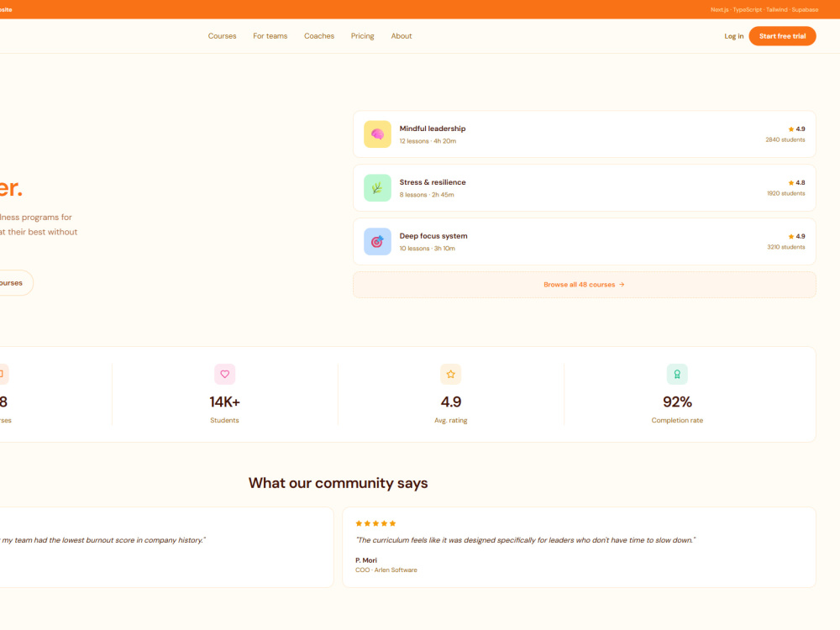The width and height of the screenshot is (840, 630).
Task: View the Pricing page
Action: click(x=362, y=36)
